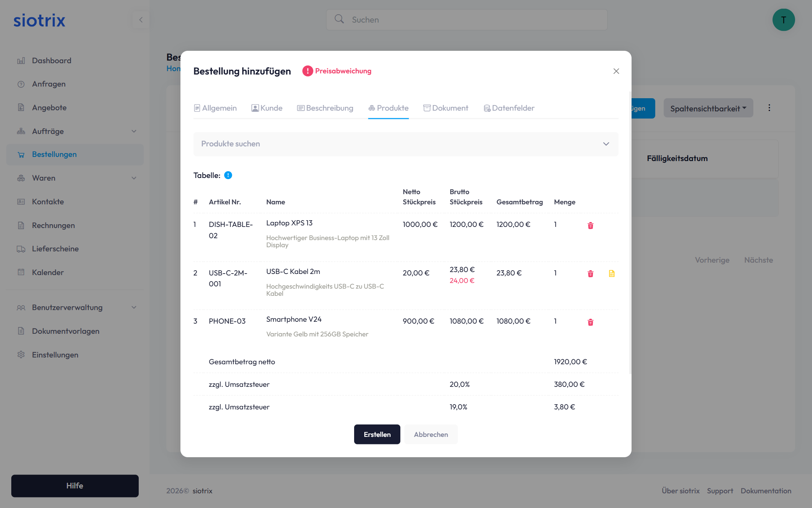Click the yellow note icon on USB-C row
812x508 pixels.
tap(612, 274)
